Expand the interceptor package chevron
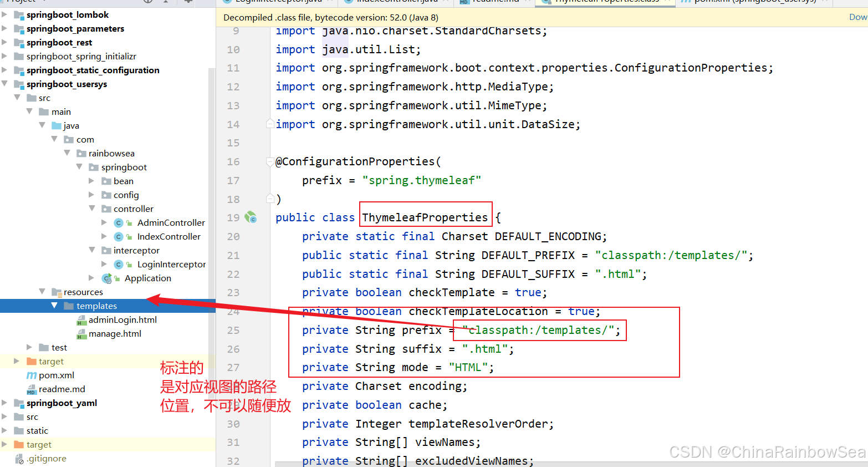Screen dimensions: 868x467 coord(91,250)
